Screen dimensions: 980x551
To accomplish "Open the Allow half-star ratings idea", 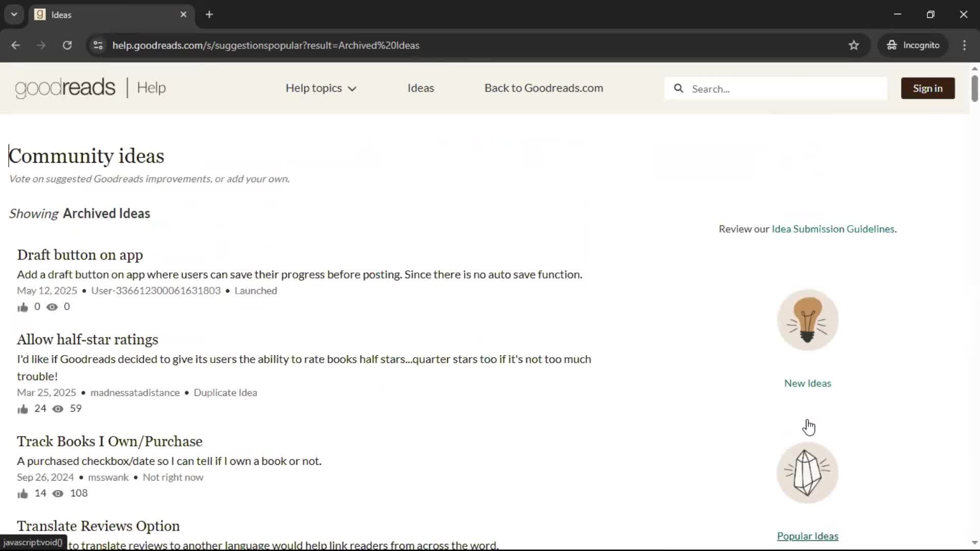I will 87,340.
